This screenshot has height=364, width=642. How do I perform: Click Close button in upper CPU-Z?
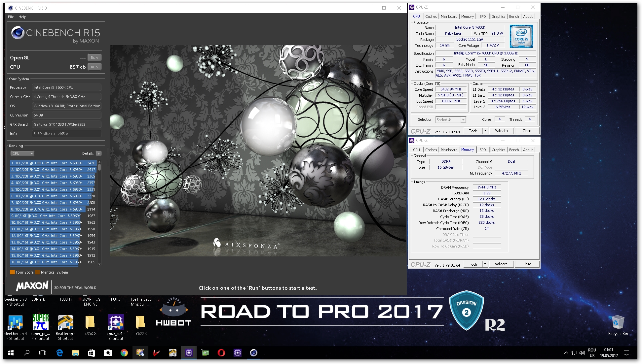click(526, 131)
